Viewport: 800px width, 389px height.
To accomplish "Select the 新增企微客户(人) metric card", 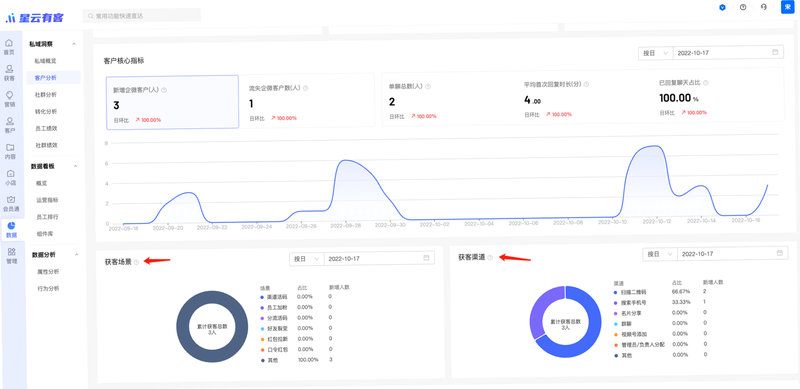I will [x=172, y=102].
